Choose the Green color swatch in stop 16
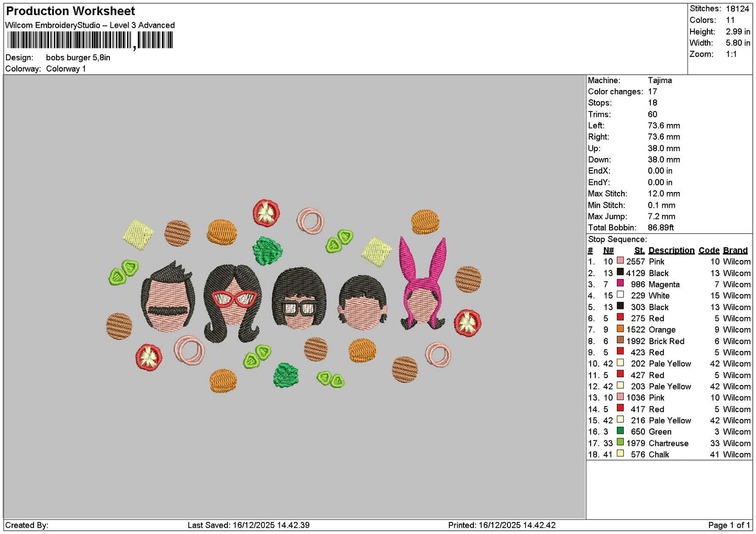Screen dimensions: 756x534 620,431
